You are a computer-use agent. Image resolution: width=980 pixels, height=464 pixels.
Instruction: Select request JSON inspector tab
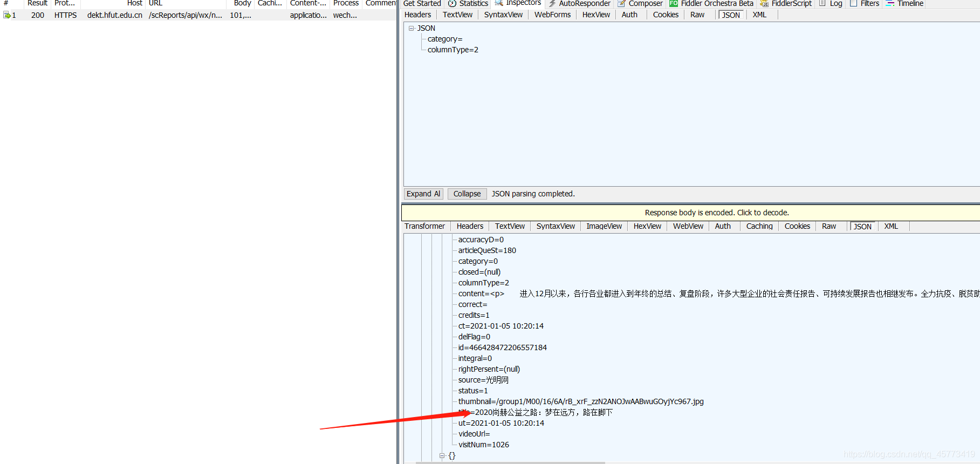[x=731, y=15]
